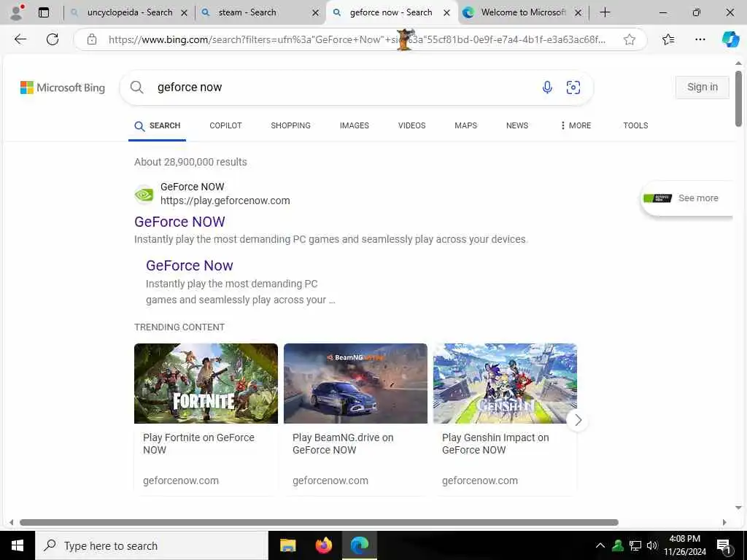747x560 pixels.
Task: Launch Firefox from taskbar
Action: [324, 545]
